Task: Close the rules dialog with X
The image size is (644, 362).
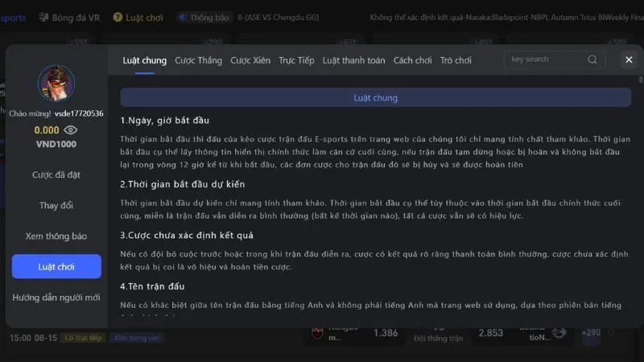Action: point(629,60)
